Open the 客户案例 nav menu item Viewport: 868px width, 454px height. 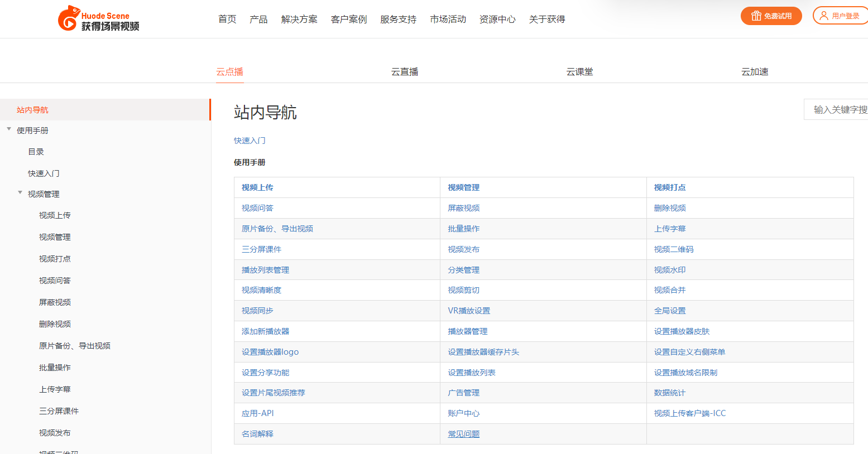(349, 20)
